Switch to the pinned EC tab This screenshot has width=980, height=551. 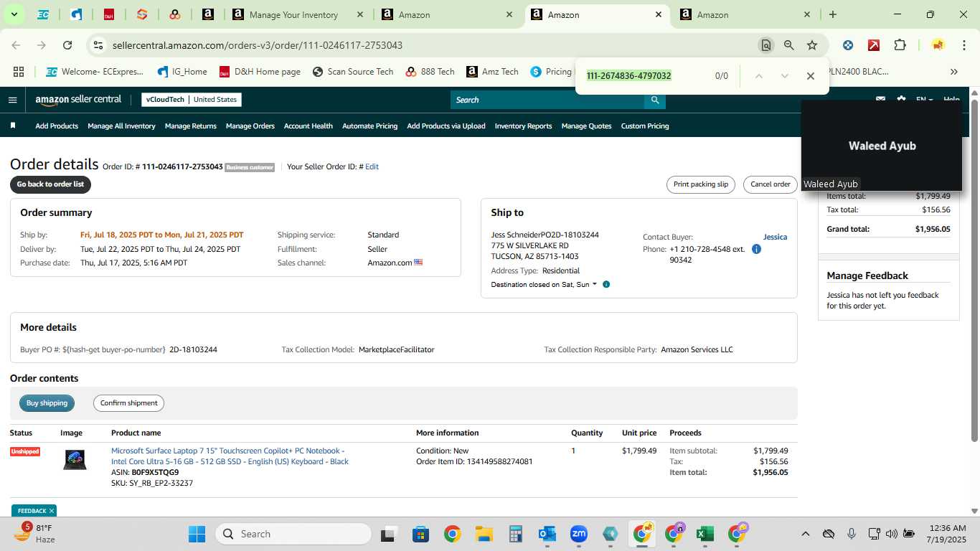pos(43,14)
